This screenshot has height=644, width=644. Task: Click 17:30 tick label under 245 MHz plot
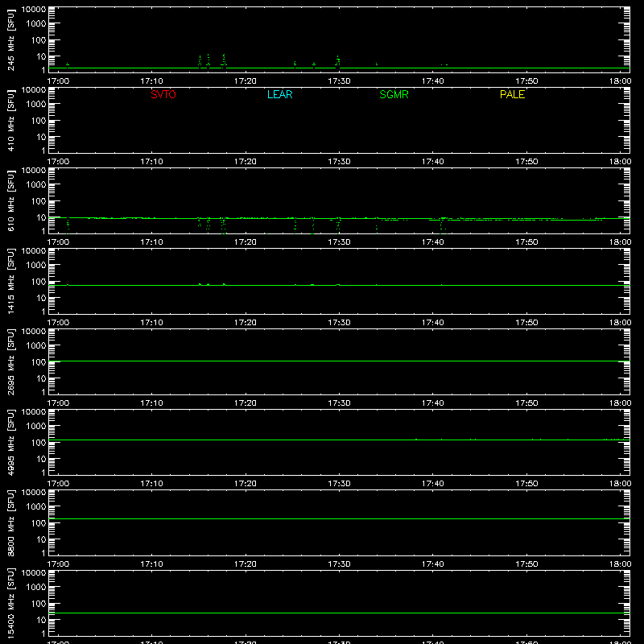339,81
